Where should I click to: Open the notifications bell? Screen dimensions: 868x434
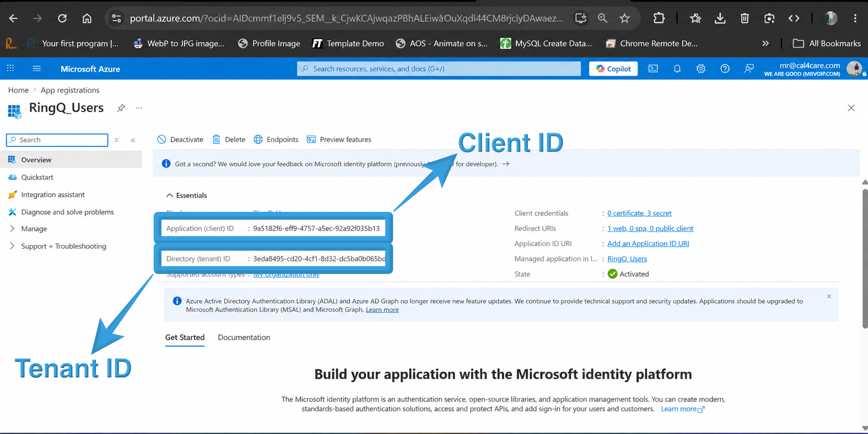point(677,69)
